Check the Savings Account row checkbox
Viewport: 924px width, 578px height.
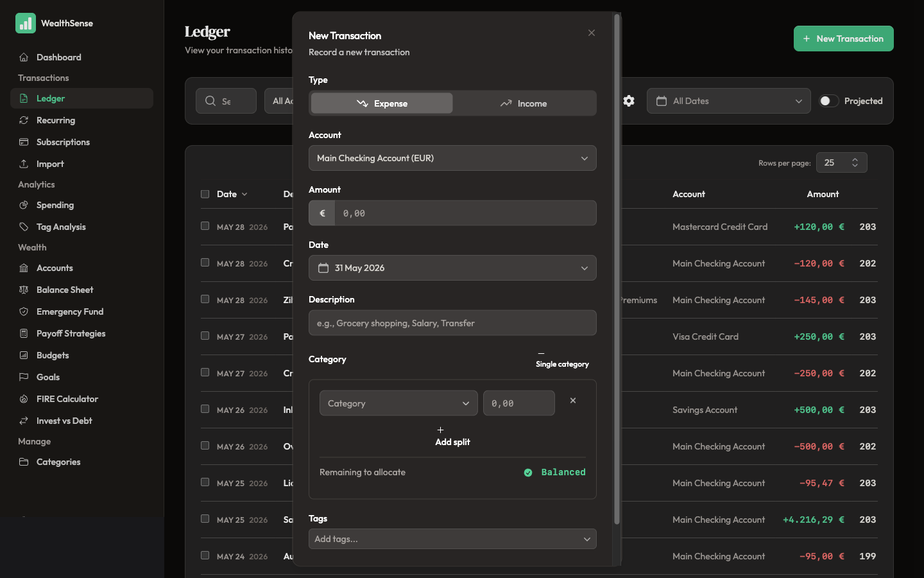pos(205,409)
